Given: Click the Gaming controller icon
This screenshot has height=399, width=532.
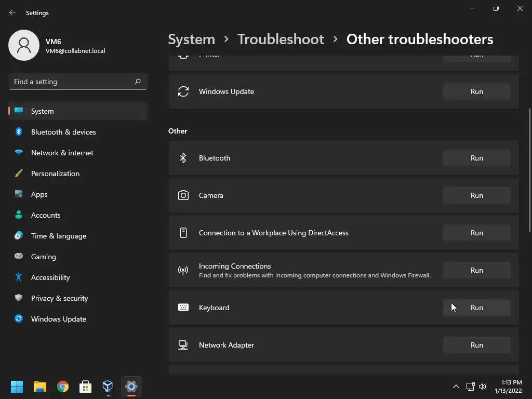Looking at the screenshot, I should pyautogui.click(x=19, y=256).
